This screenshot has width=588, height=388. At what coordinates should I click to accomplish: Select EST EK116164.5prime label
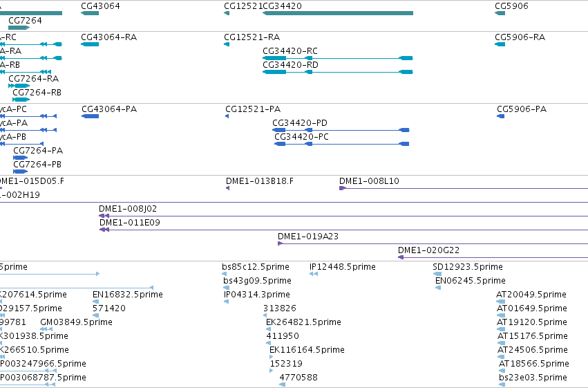307,351
